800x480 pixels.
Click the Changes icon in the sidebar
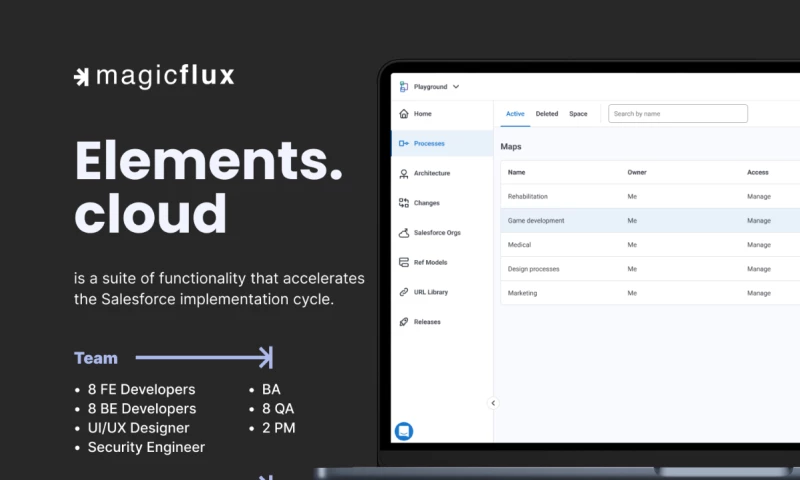coord(404,203)
